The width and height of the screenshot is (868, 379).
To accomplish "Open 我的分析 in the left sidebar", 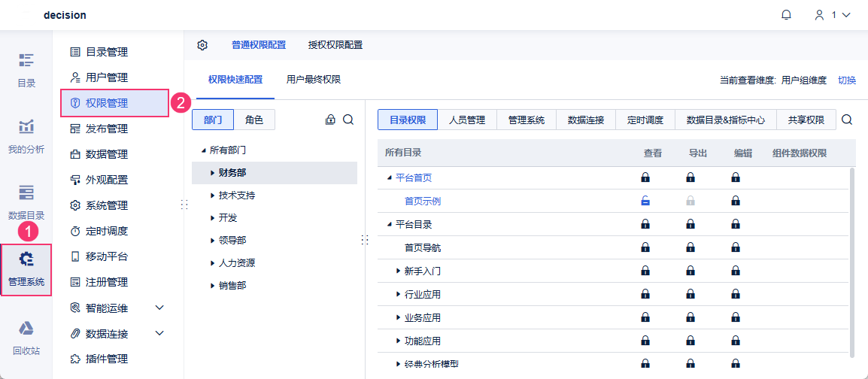I will coord(26,135).
